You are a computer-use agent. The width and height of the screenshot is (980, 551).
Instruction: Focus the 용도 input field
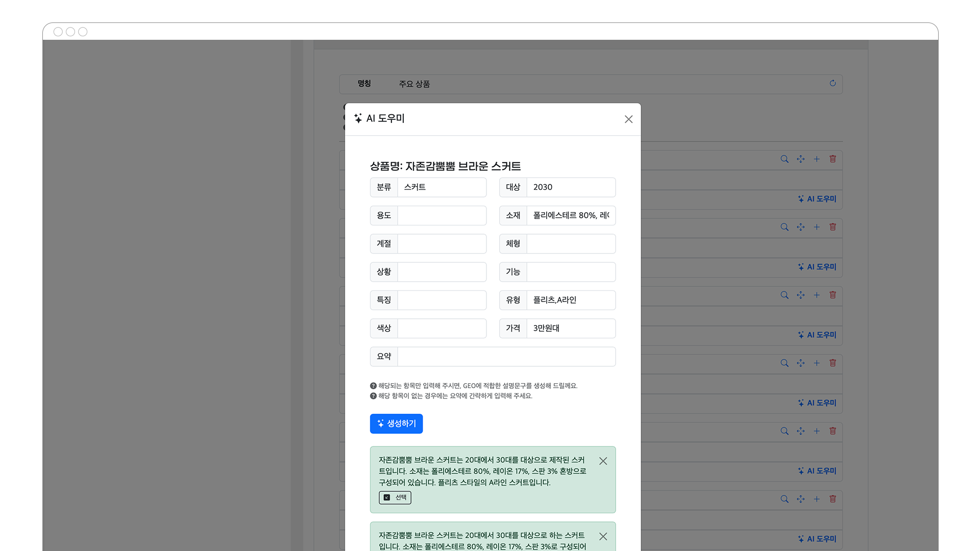pos(442,215)
